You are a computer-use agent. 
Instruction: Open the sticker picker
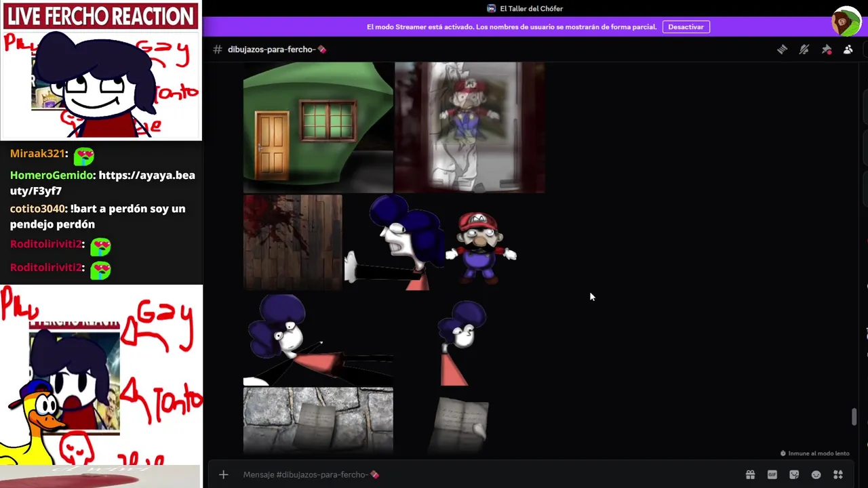[x=794, y=474]
